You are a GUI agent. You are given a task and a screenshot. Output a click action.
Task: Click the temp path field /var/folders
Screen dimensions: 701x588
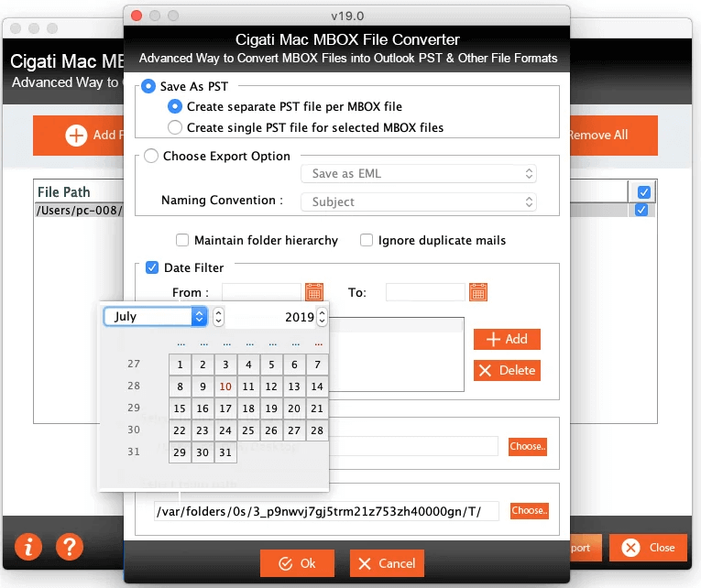coord(326,511)
